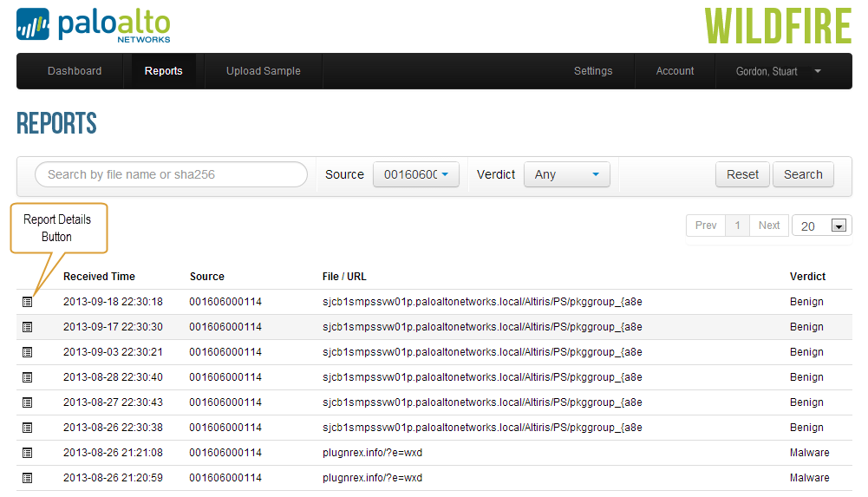
Task: Click timestamp 2013-08-27 22:30:43
Action: click(113, 402)
